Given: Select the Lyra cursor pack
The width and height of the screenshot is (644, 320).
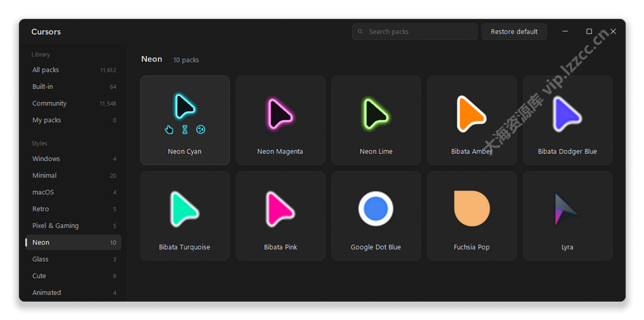Looking at the screenshot, I should pos(568,216).
